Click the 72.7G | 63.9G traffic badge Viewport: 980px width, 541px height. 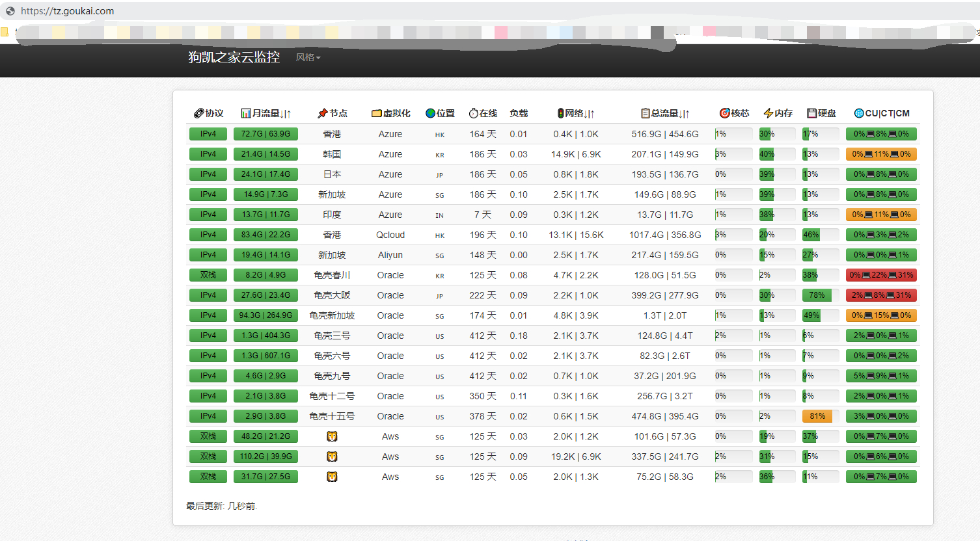[x=265, y=134]
